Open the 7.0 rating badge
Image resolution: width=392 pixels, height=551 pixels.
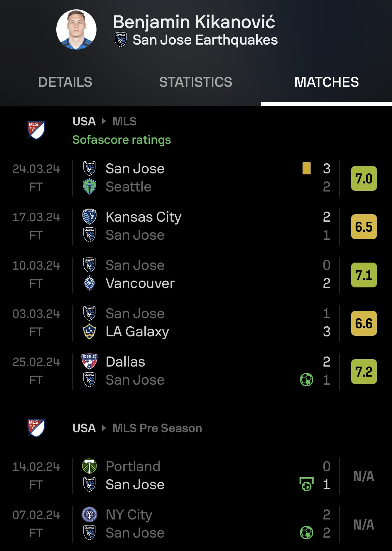coord(364,178)
